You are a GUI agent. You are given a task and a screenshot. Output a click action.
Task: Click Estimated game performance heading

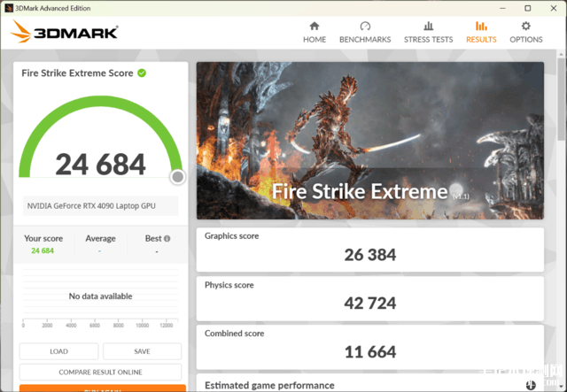[x=269, y=386]
